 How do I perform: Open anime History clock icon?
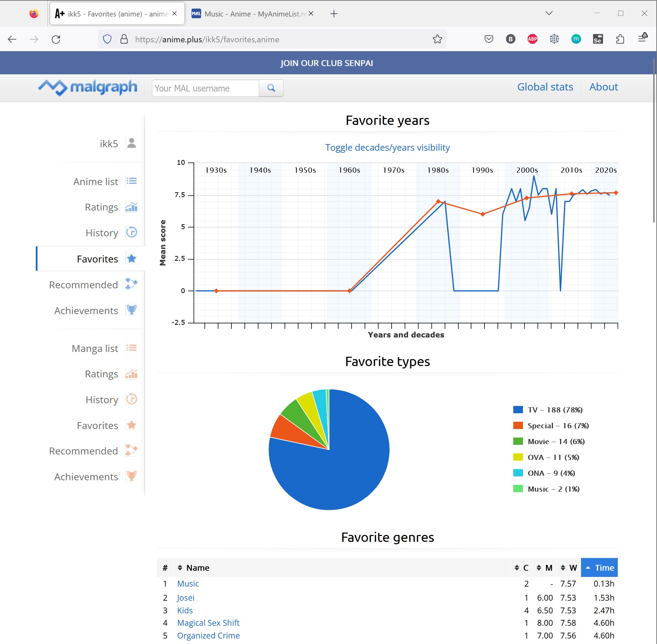pos(131,233)
